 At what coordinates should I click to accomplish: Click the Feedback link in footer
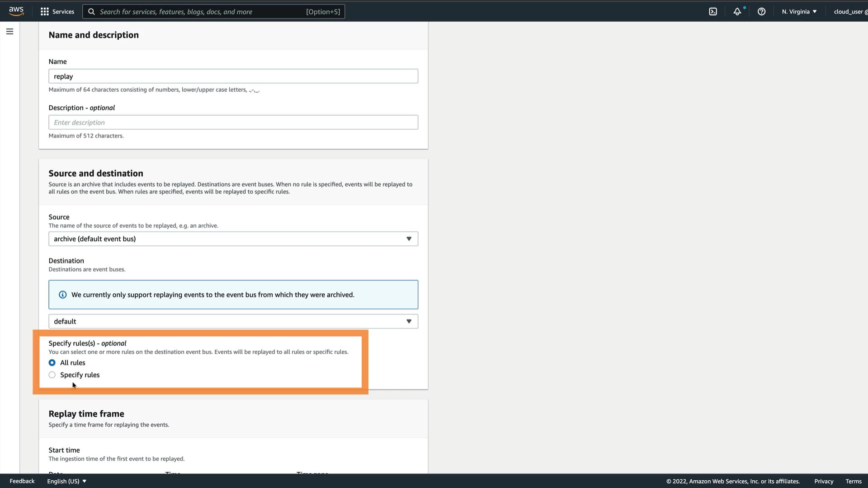pos(22,481)
